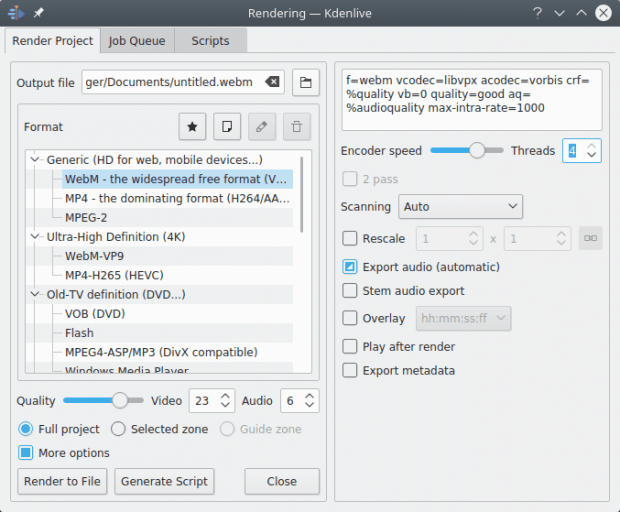Select the Full project radio button
The width and height of the screenshot is (620, 512).
pyautogui.click(x=26, y=429)
